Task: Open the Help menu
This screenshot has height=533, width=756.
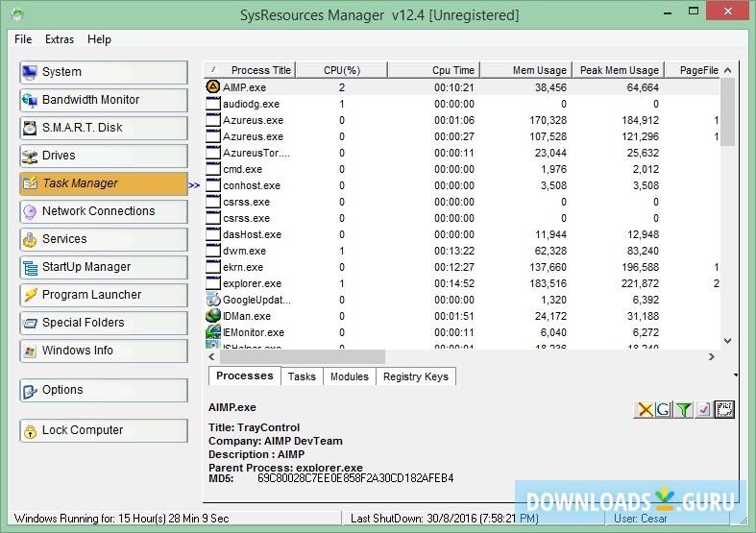Action: tap(99, 39)
